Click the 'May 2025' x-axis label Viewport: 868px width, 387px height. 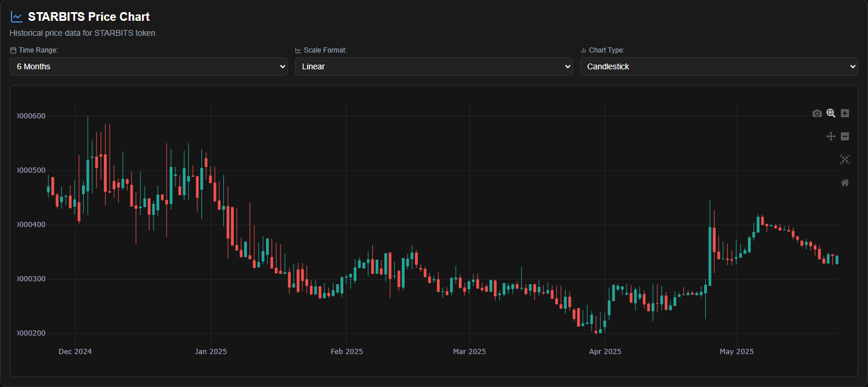pyautogui.click(x=736, y=351)
